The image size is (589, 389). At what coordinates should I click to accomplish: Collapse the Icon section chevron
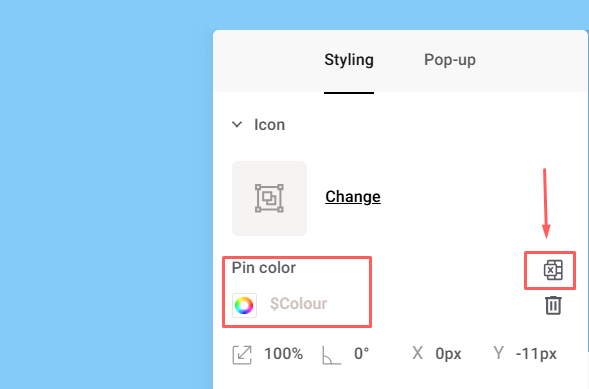tap(237, 124)
